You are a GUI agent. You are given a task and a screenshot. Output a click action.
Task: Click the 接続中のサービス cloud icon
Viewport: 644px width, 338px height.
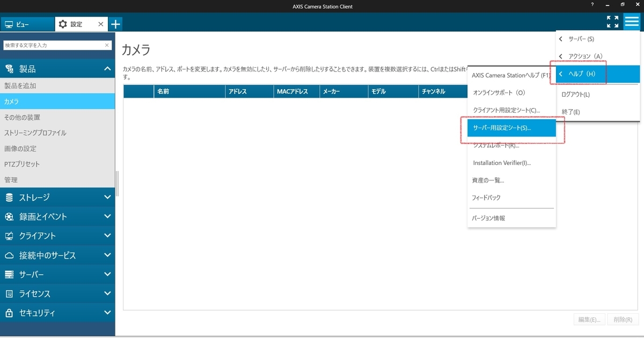pos(9,255)
